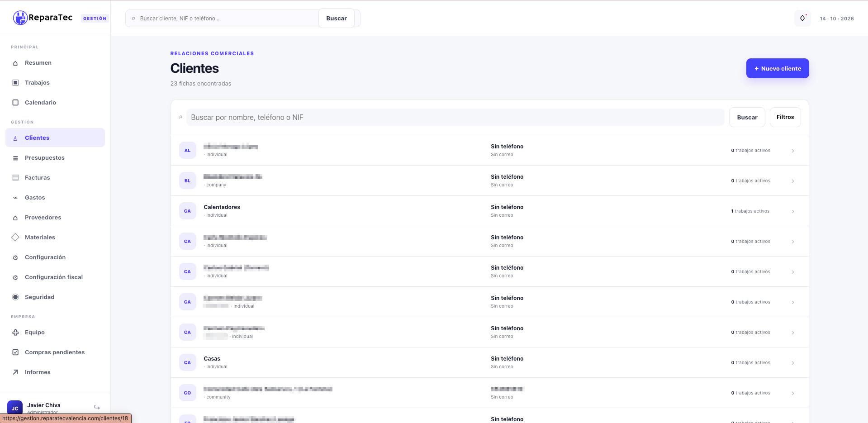This screenshot has width=868, height=423.
Task: Click the Gastos sidebar icon
Action: point(15,198)
